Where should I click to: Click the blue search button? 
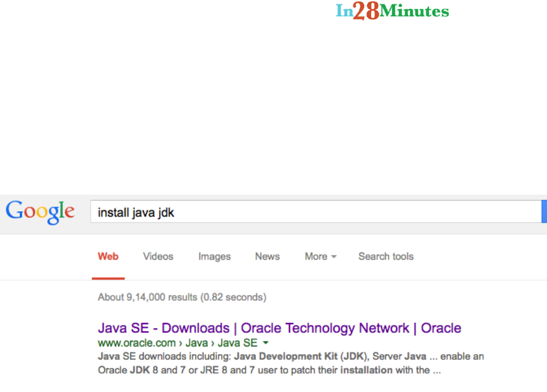(x=544, y=211)
